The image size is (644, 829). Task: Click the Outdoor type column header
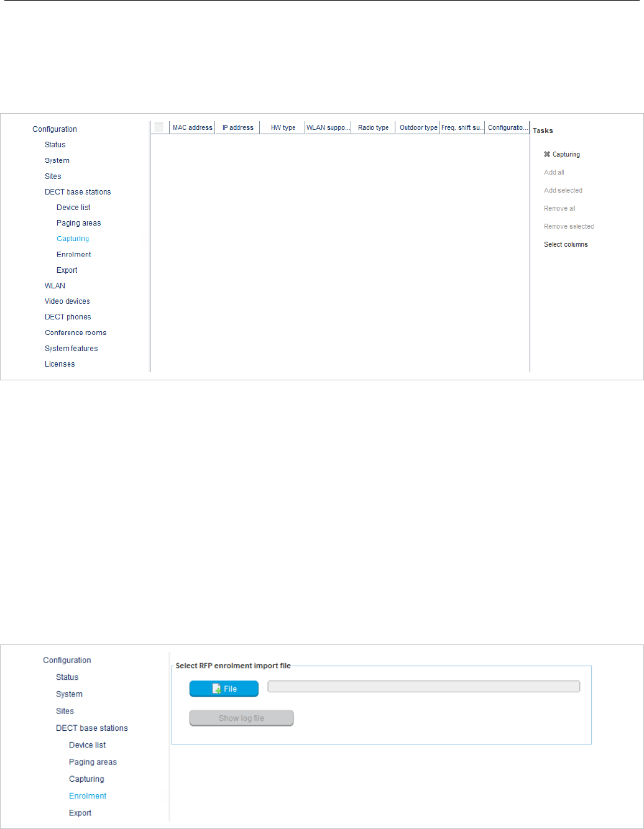pos(418,127)
